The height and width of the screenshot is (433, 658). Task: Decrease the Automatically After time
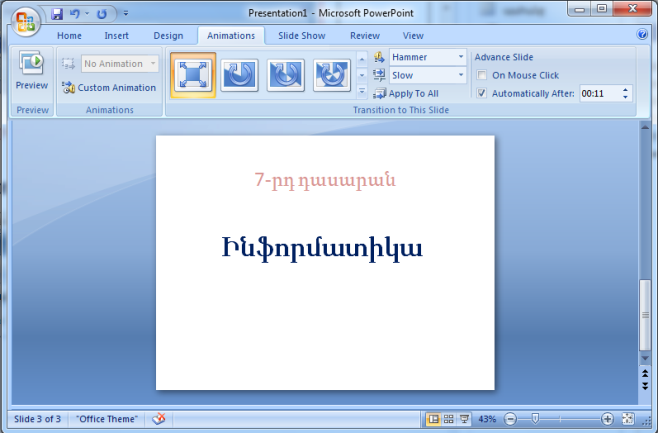(625, 97)
